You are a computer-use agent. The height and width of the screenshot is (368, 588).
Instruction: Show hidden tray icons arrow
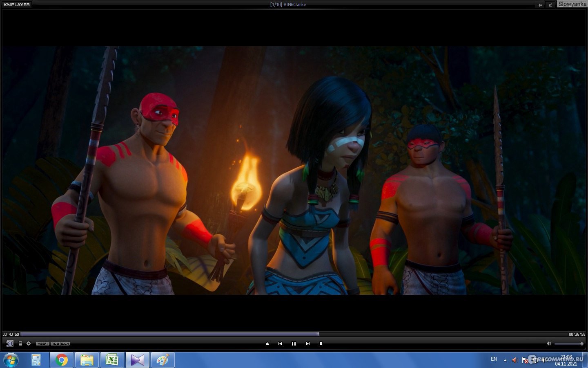[x=505, y=360]
